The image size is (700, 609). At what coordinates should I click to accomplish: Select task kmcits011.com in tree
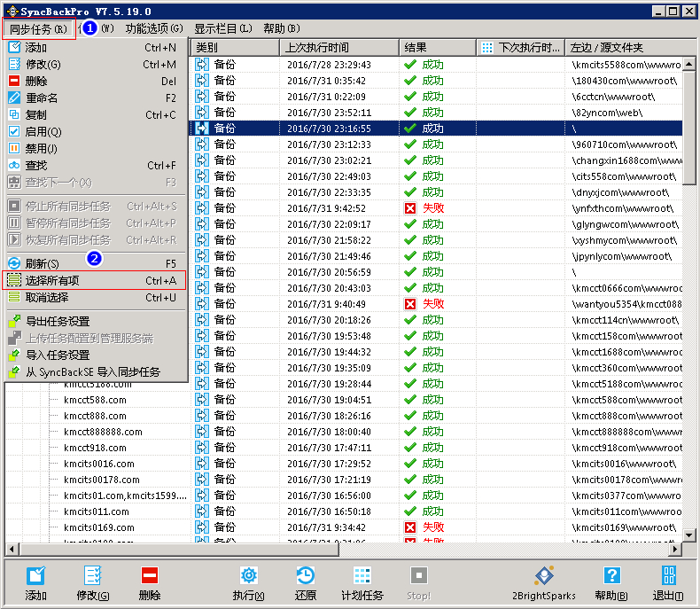tap(97, 511)
